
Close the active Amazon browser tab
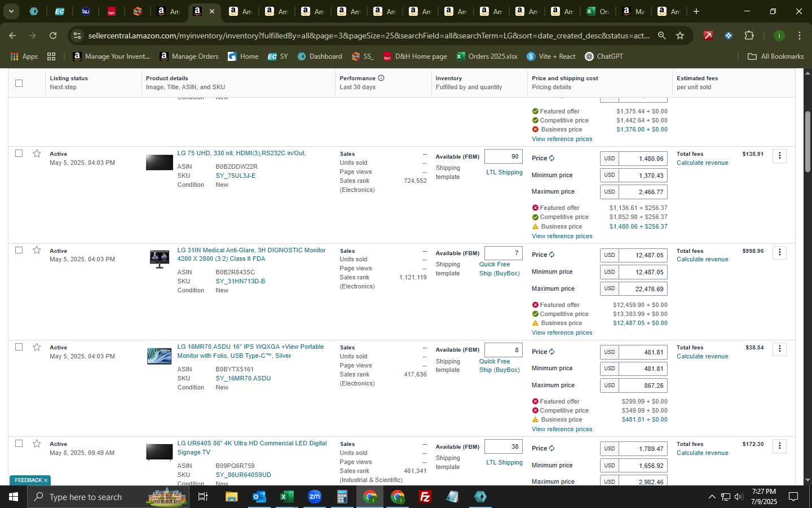[212, 11]
